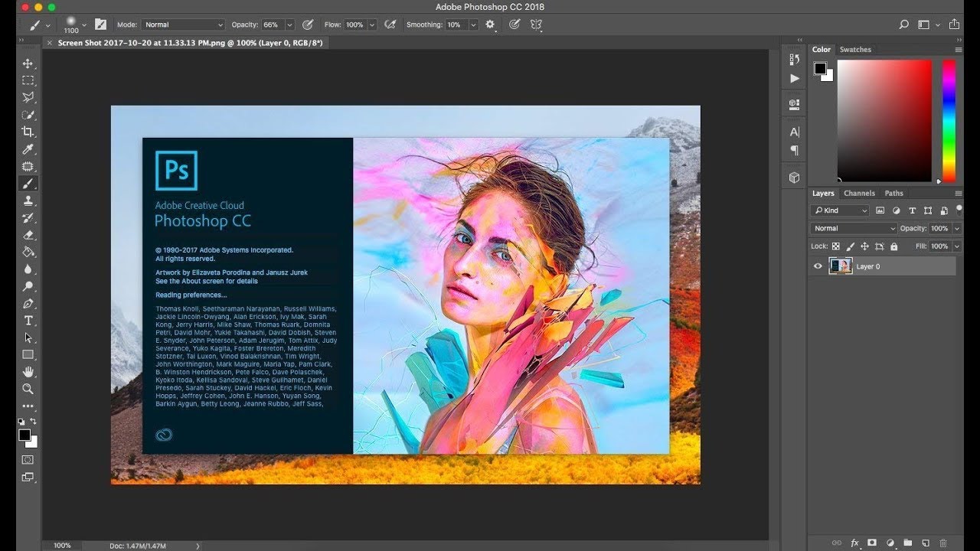Click the Paths panel tab
The width and height of the screenshot is (980, 551).
pos(893,194)
